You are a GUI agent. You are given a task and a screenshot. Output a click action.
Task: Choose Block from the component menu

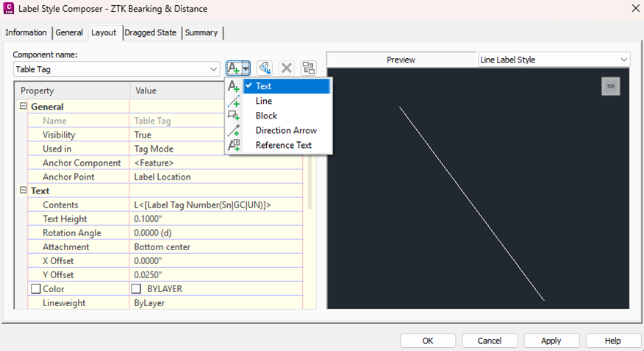coord(266,116)
